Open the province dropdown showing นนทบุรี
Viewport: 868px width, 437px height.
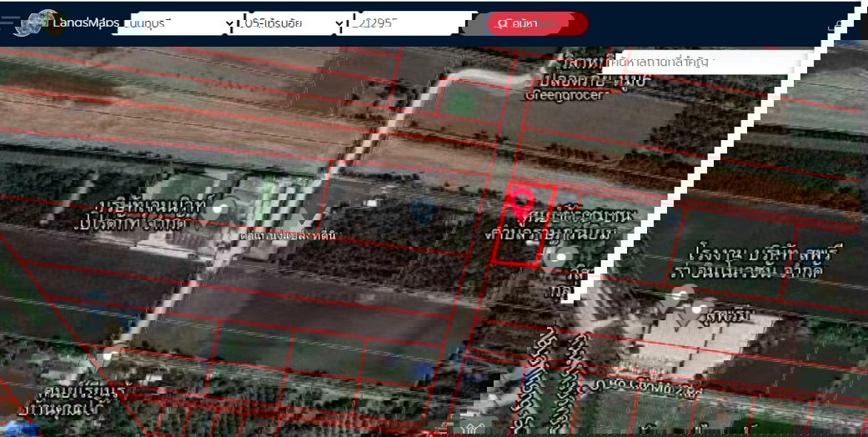175,23
